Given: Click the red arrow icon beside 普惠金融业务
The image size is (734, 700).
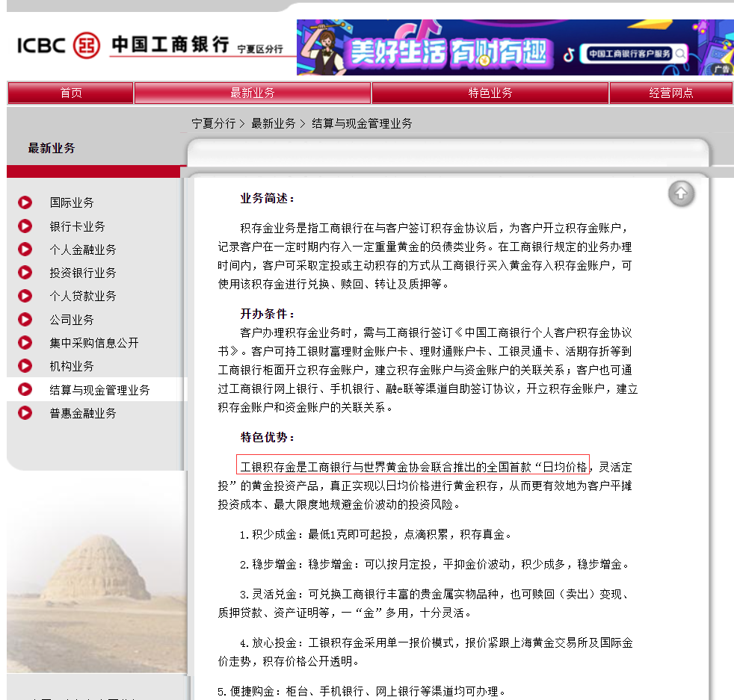Looking at the screenshot, I should (24, 412).
